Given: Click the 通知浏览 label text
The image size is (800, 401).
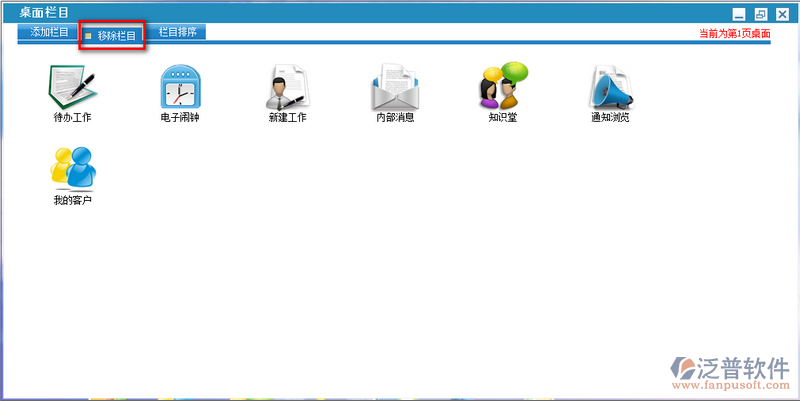Looking at the screenshot, I should coord(610,117).
